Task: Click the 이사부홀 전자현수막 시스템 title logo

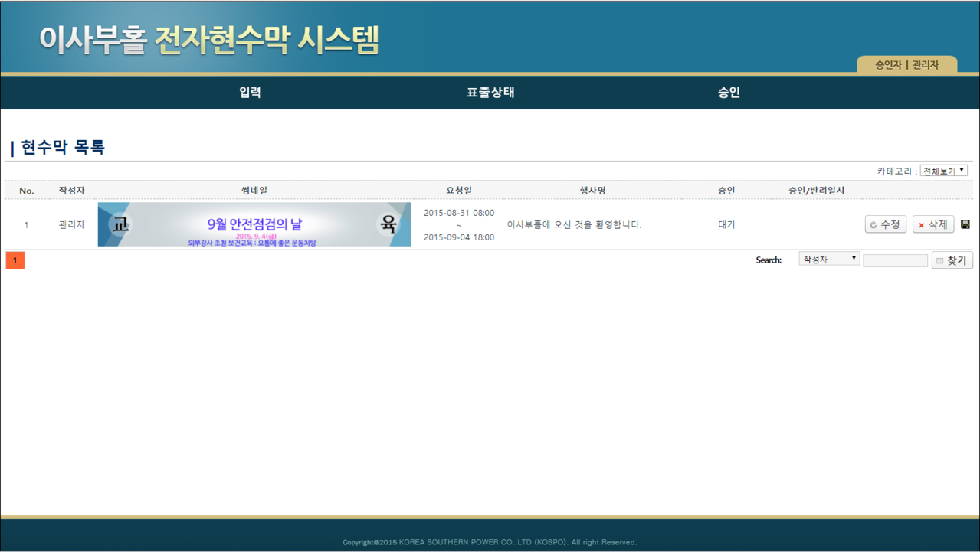Action: pos(209,40)
